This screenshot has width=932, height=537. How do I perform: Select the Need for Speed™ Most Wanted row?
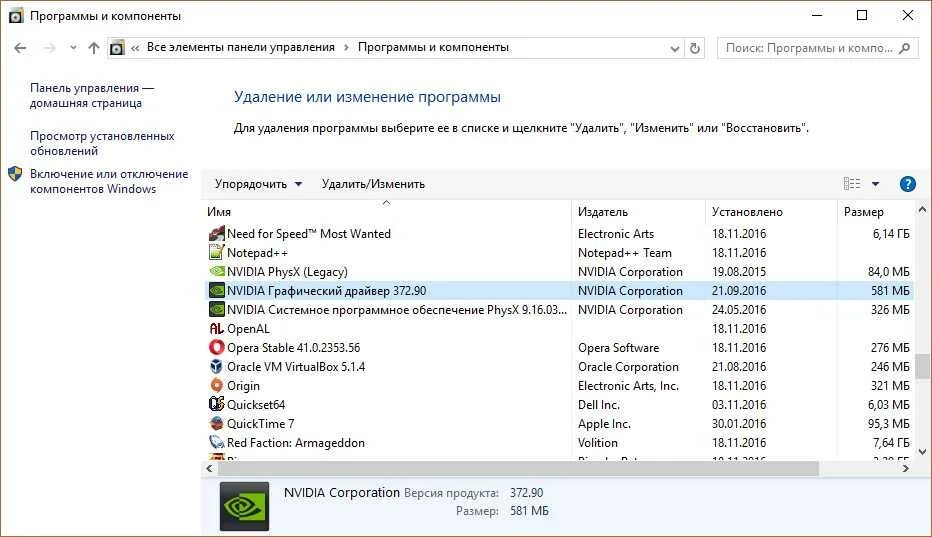[559, 234]
